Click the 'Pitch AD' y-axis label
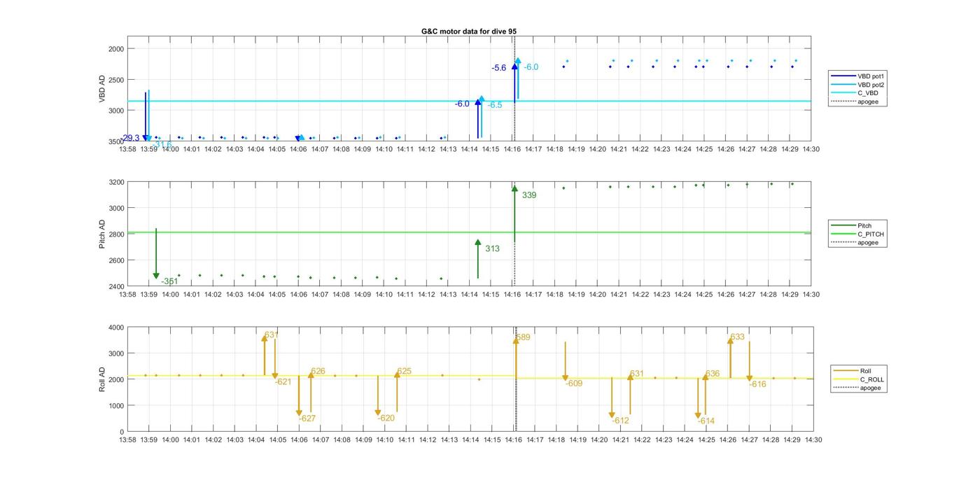Image resolution: width=980 pixels, height=485 pixels. (102, 234)
